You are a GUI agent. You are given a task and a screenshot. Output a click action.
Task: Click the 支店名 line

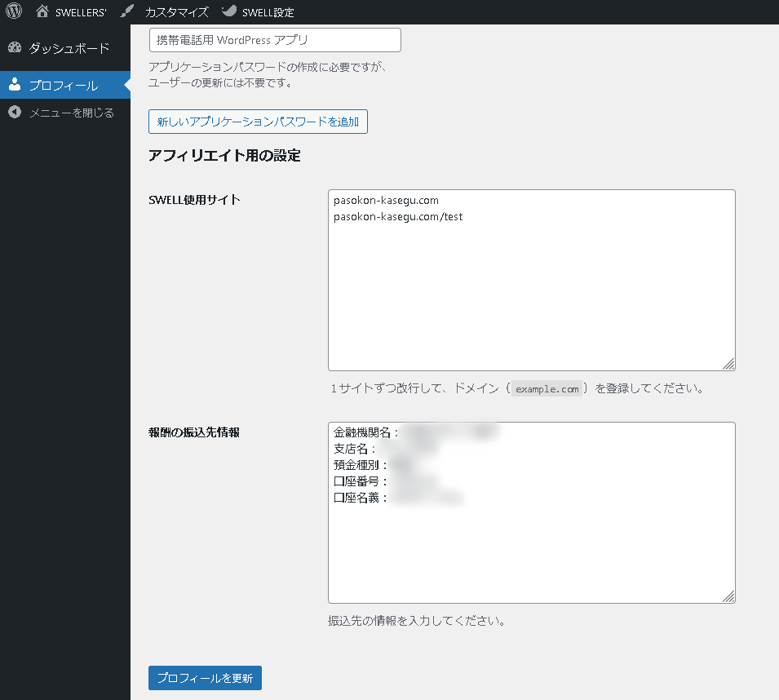pyautogui.click(x=386, y=449)
